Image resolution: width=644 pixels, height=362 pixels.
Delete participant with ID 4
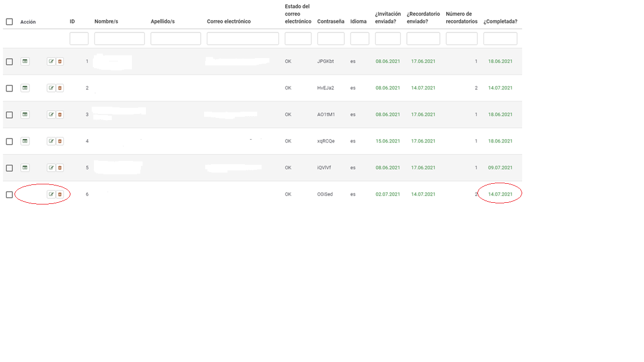(x=60, y=141)
